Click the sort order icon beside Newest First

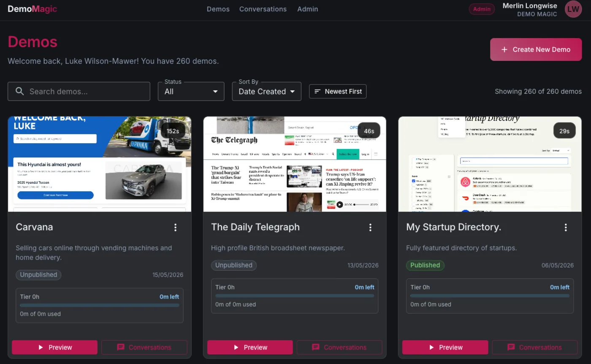tap(317, 91)
